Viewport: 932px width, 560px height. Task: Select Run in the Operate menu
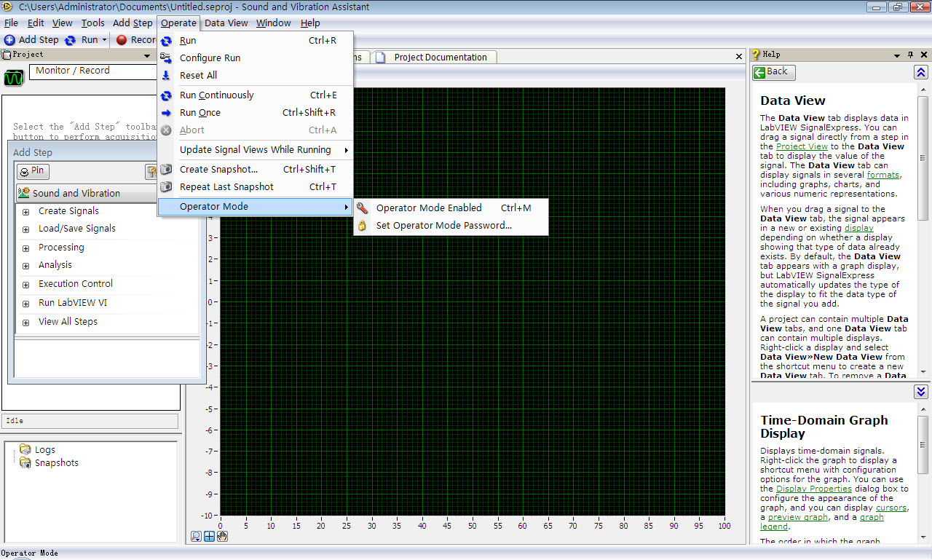tap(256, 41)
